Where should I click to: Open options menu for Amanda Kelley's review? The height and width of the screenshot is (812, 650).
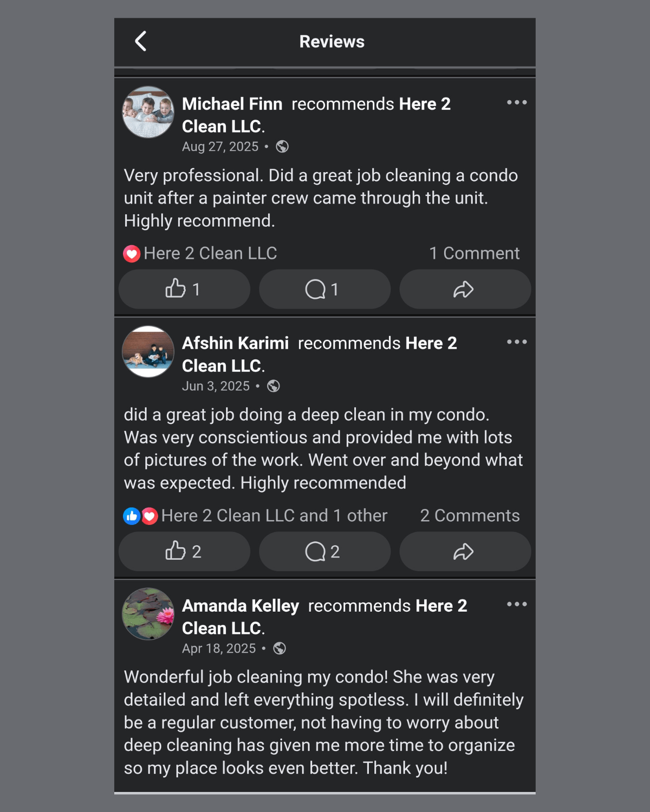[517, 604]
